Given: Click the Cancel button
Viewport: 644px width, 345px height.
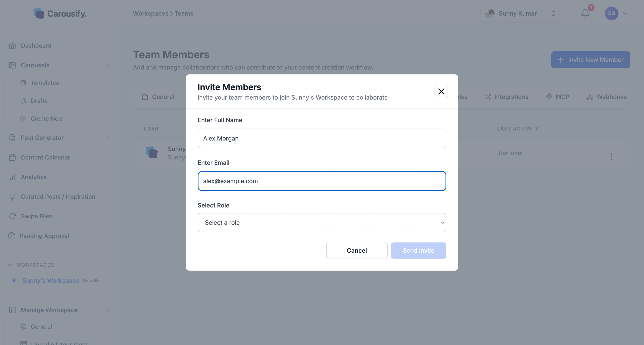Looking at the screenshot, I should 357,250.
